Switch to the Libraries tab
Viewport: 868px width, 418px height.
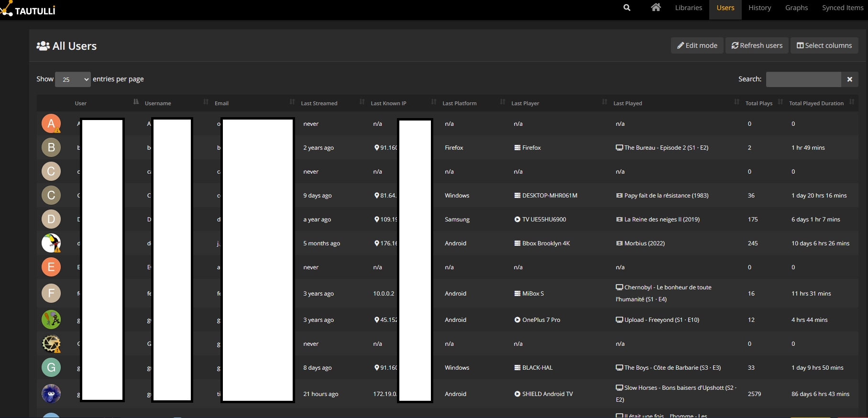pyautogui.click(x=688, y=8)
